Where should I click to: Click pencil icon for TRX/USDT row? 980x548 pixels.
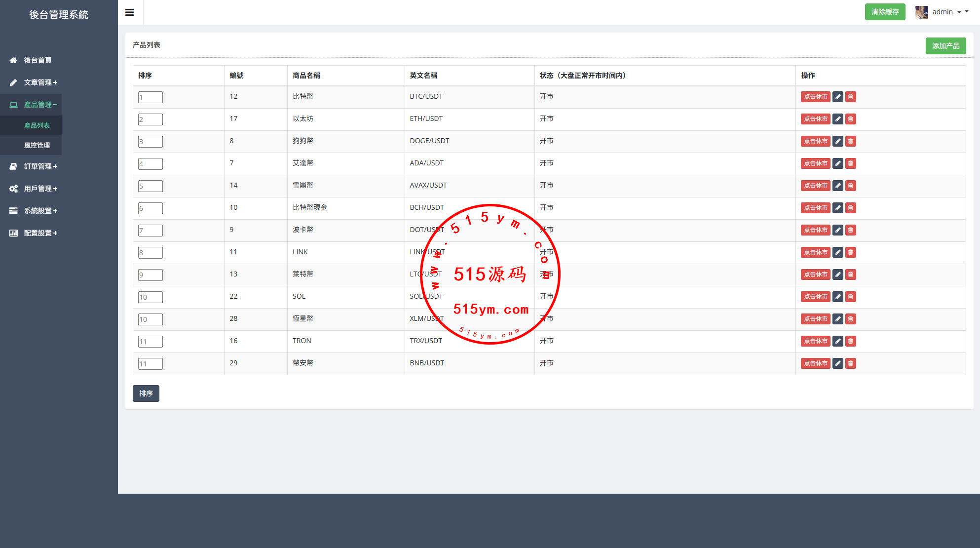[x=837, y=341]
